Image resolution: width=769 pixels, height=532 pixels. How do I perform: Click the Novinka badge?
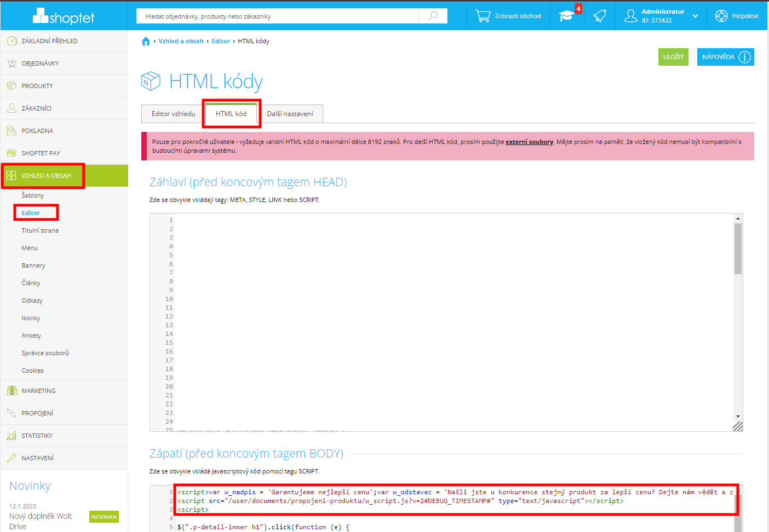click(104, 517)
